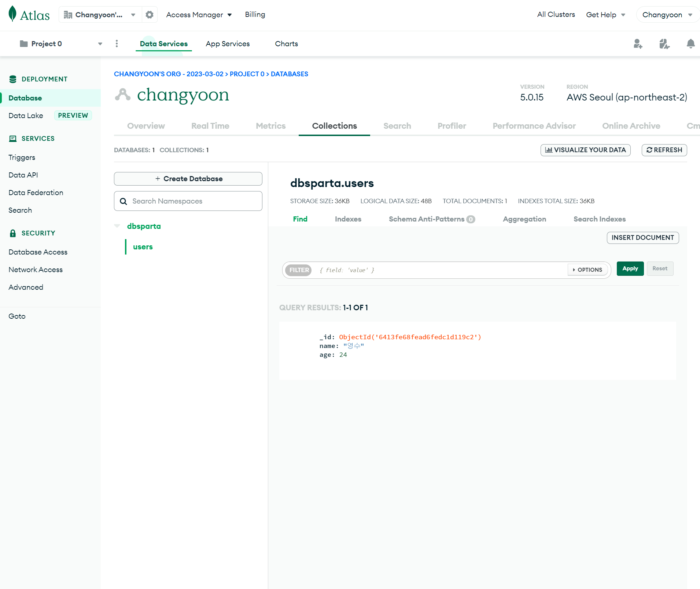
Task: Click the organization building icon
Action: pos(68,15)
